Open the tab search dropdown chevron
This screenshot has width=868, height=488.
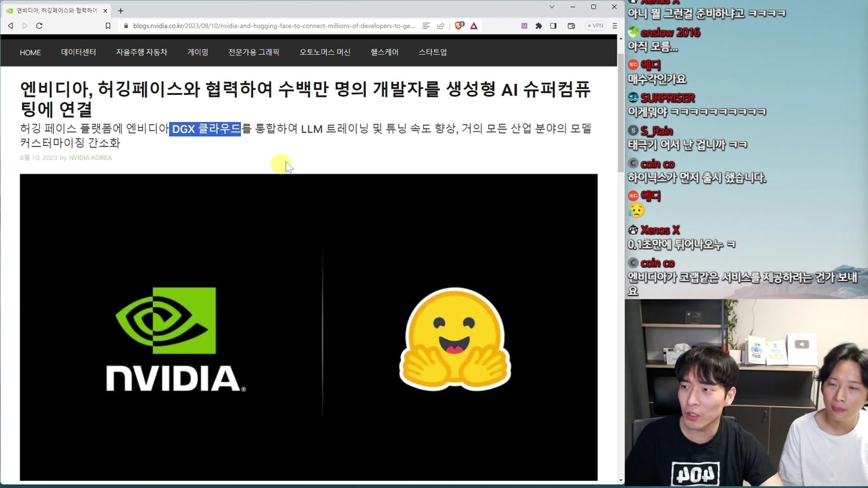552,7
